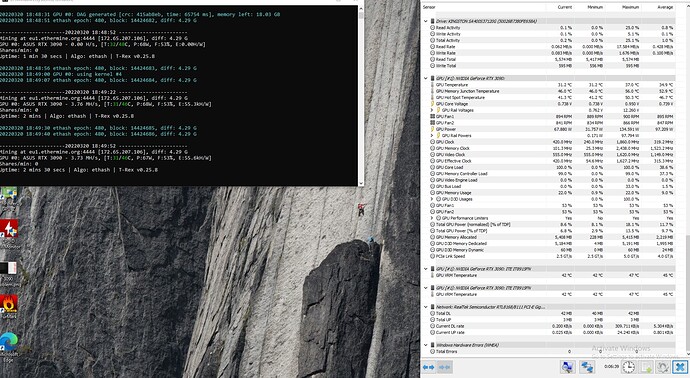Click the Kingston drive chip icon

pos(433,21)
